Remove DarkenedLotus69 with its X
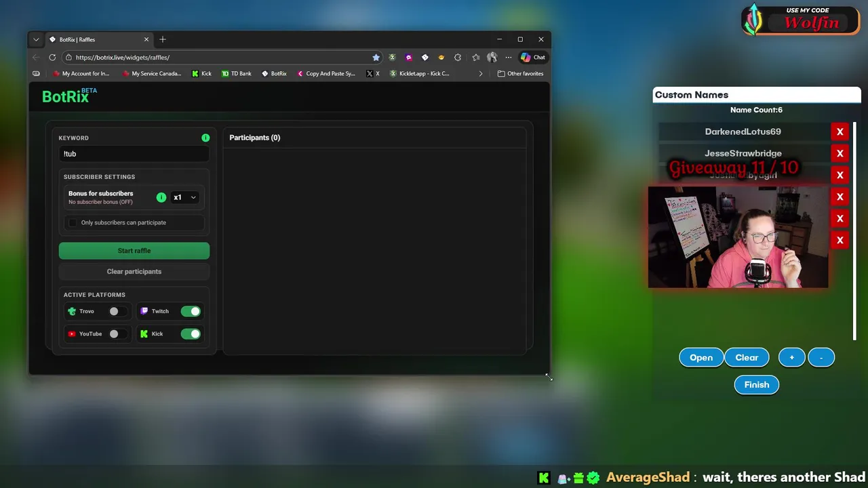868x488 pixels. click(840, 131)
